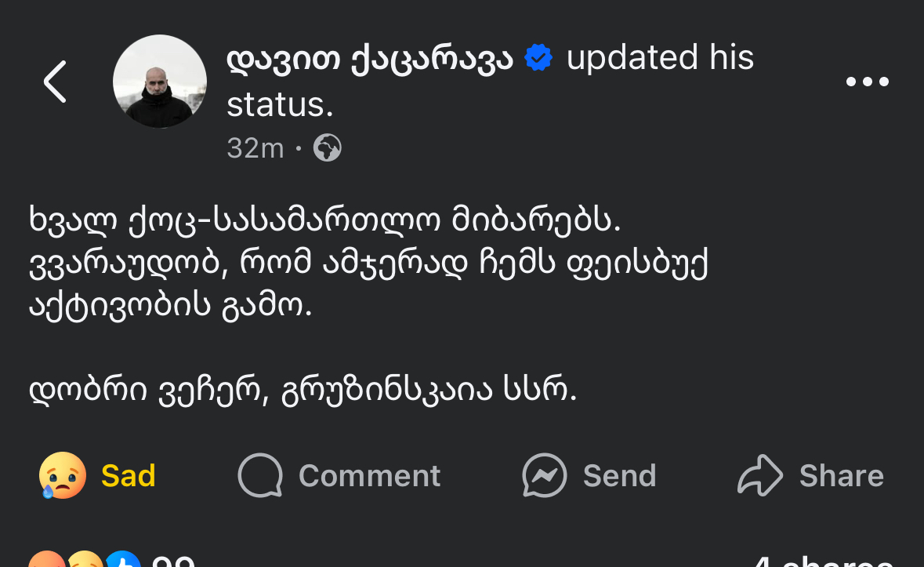Click the reactions count number
The height and width of the screenshot is (567, 924).
tap(172, 562)
